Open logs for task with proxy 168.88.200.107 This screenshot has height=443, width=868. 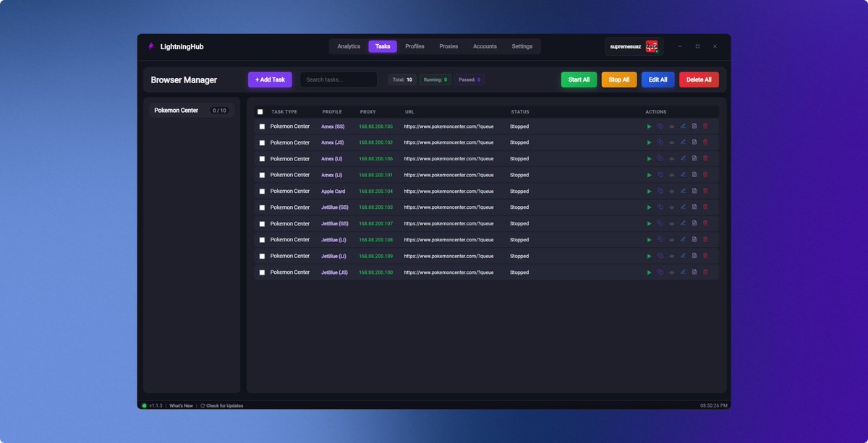(694, 224)
